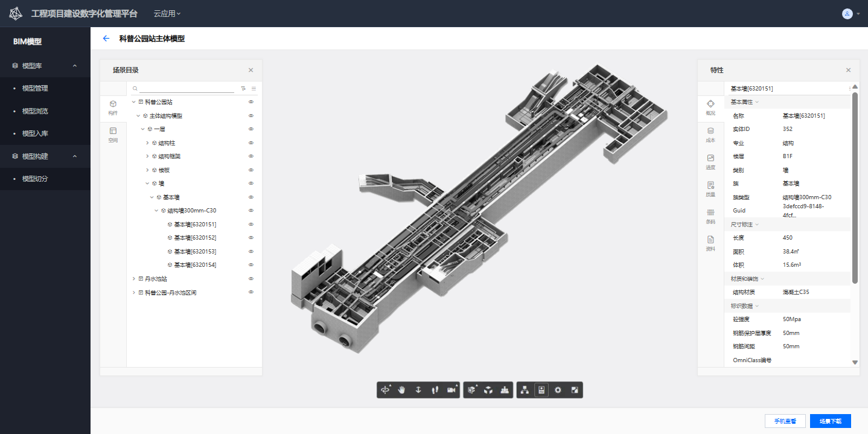Expand the 结构框架 tree node
The height and width of the screenshot is (434, 868).
pos(147,156)
